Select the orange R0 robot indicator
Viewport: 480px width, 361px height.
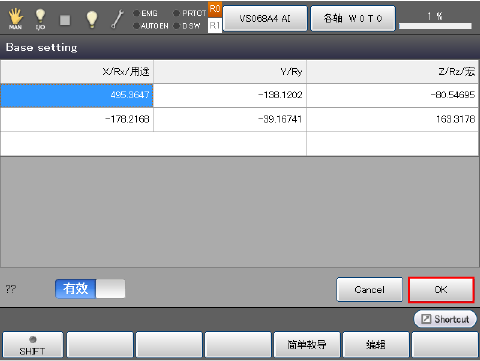tap(215, 9)
